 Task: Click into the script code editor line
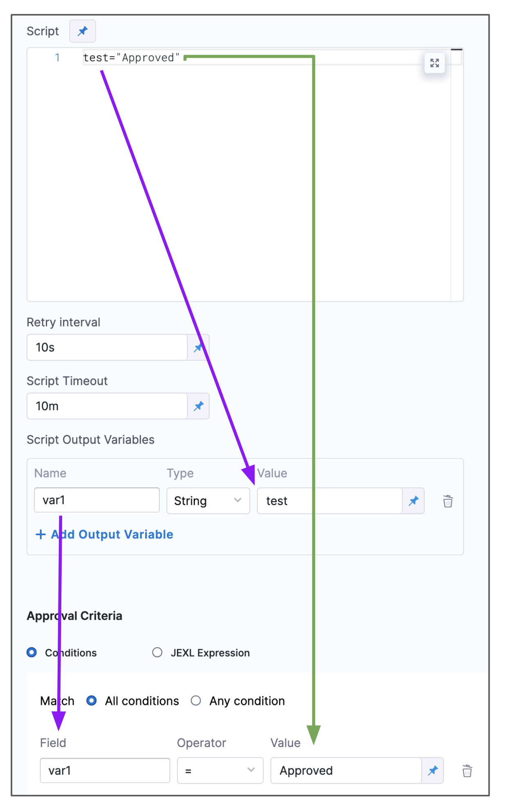[245, 58]
